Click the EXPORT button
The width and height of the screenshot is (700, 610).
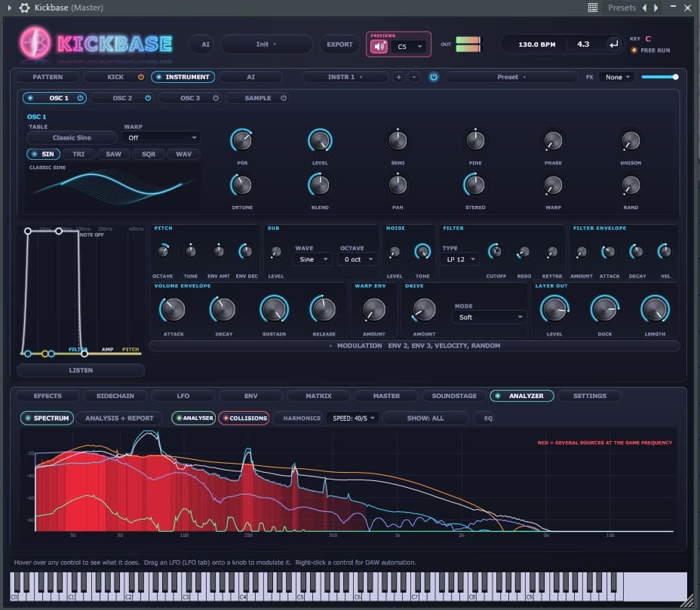(x=339, y=44)
